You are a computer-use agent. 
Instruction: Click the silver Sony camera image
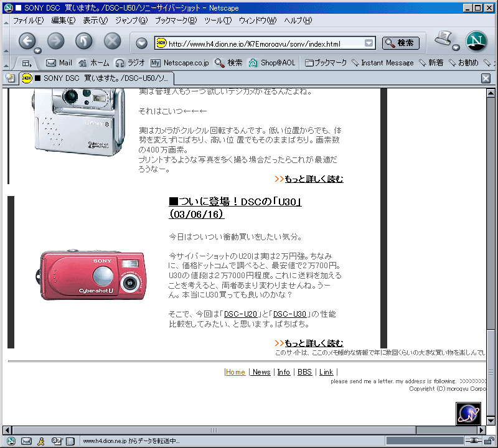[x=78, y=123]
